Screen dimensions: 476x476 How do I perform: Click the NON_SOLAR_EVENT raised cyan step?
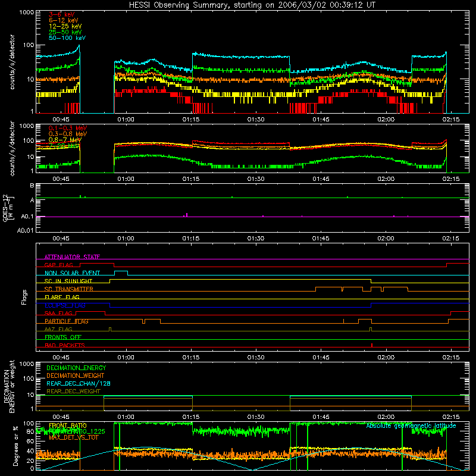point(121,271)
